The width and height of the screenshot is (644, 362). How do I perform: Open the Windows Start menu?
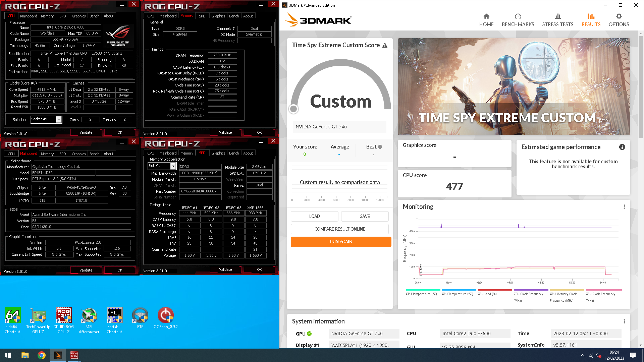(x=8, y=355)
